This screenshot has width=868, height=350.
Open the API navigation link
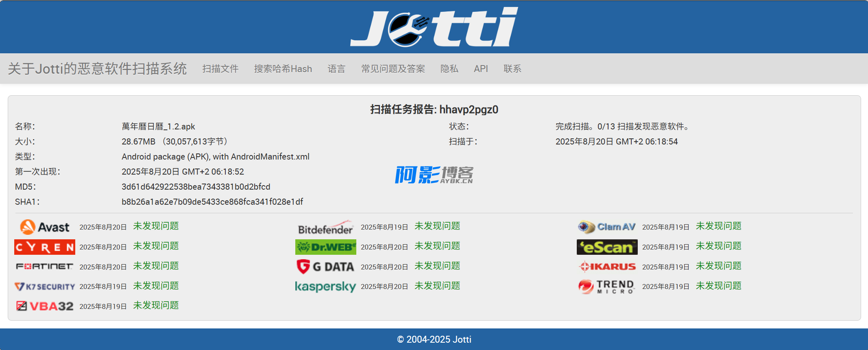pos(481,69)
